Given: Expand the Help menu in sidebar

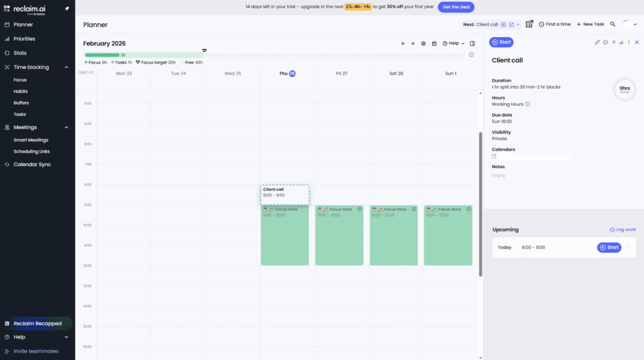Looking at the screenshot, I should pyautogui.click(x=66, y=337).
